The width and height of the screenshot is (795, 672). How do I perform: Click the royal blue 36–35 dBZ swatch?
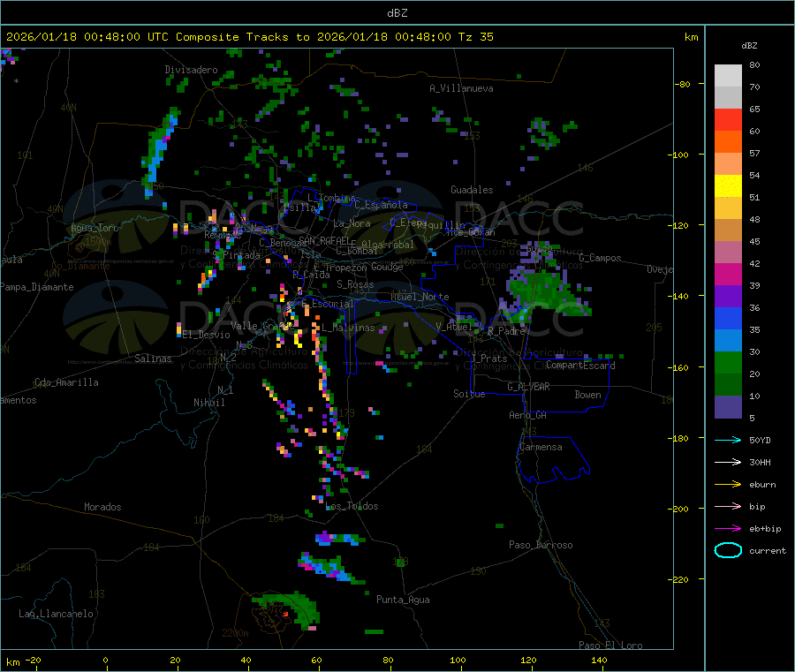point(728,318)
